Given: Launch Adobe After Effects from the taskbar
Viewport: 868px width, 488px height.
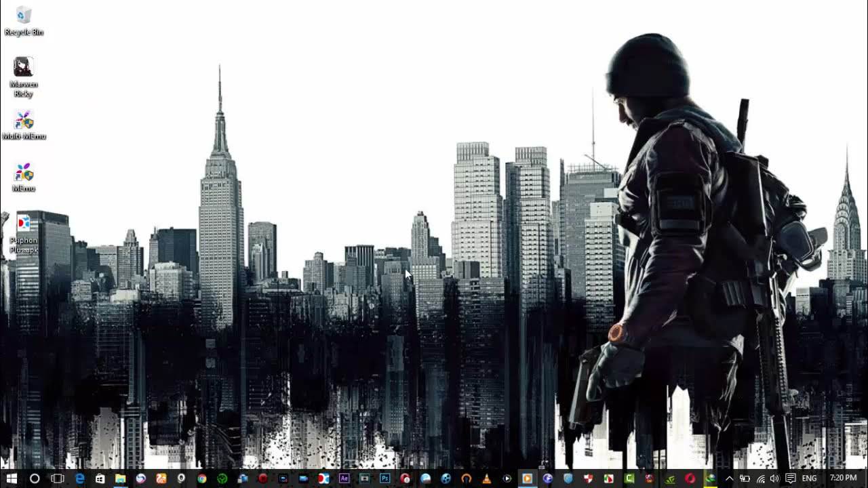Looking at the screenshot, I should (344, 479).
